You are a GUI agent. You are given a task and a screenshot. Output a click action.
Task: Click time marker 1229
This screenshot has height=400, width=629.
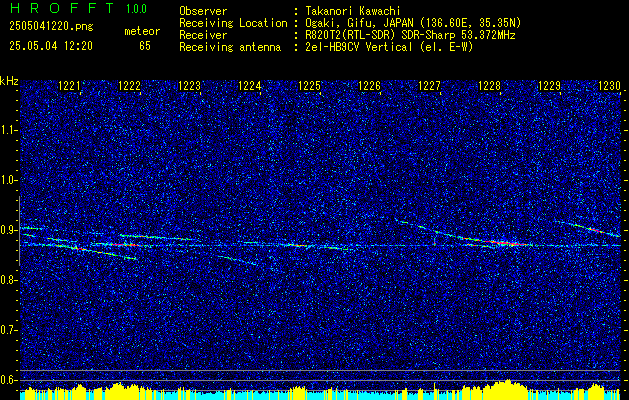(550, 86)
